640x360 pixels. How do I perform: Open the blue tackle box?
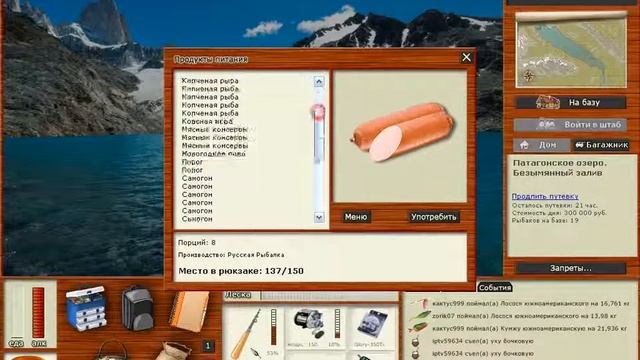[86, 308]
